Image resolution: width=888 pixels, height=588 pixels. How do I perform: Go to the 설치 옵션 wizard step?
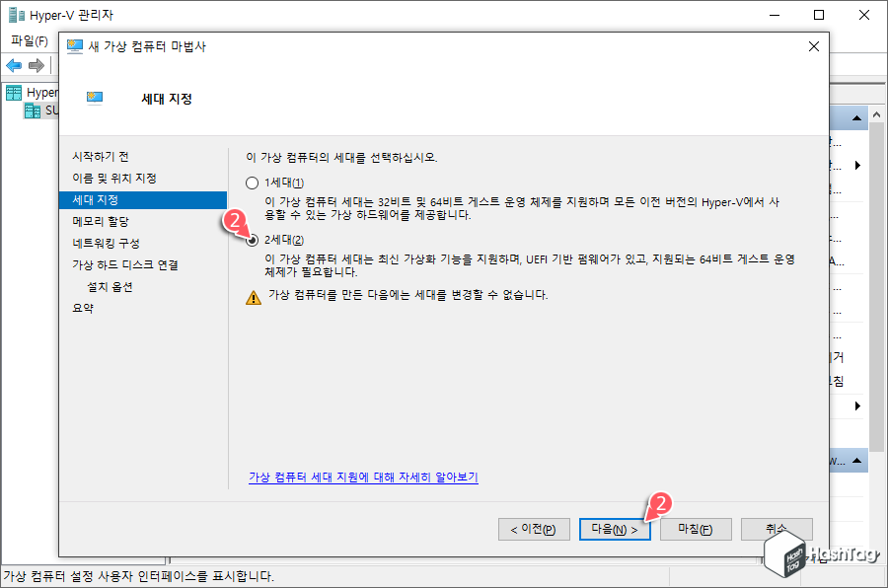point(110,287)
